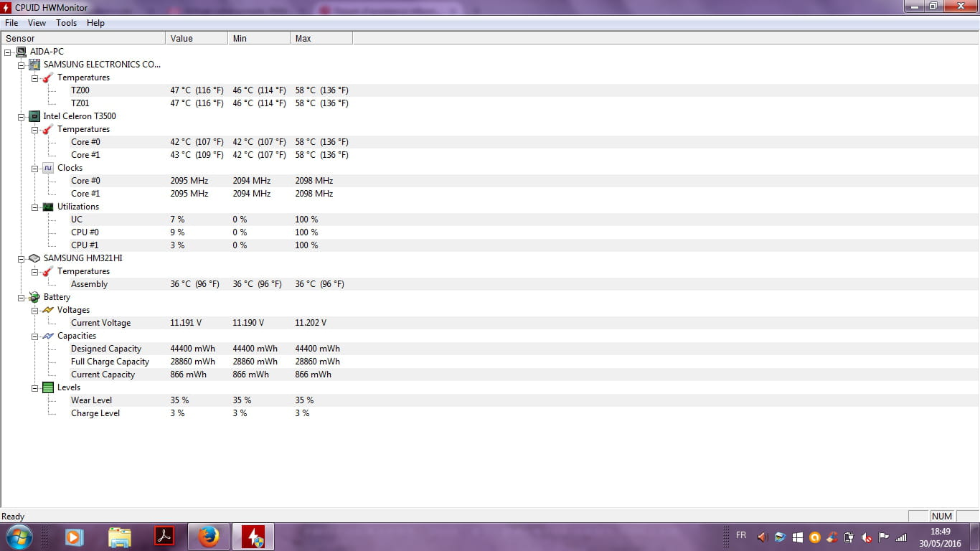This screenshot has height=551, width=980.
Task: Click the Samsung Electronics motherboard icon
Action: pyautogui.click(x=34, y=65)
